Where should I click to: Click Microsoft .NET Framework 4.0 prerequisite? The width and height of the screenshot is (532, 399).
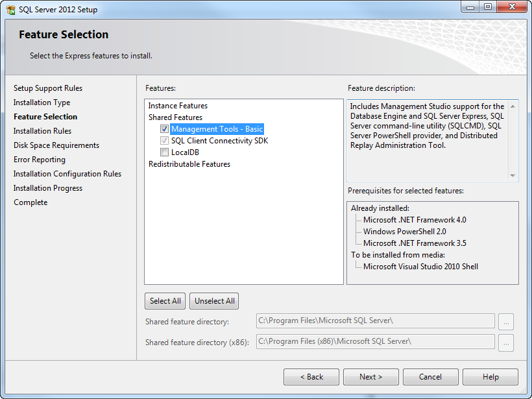click(x=415, y=220)
